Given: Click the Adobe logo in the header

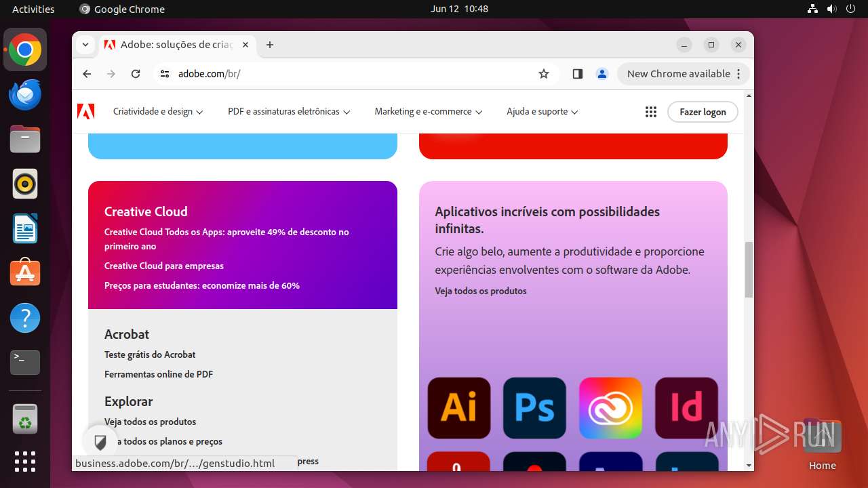Looking at the screenshot, I should tap(86, 112).
